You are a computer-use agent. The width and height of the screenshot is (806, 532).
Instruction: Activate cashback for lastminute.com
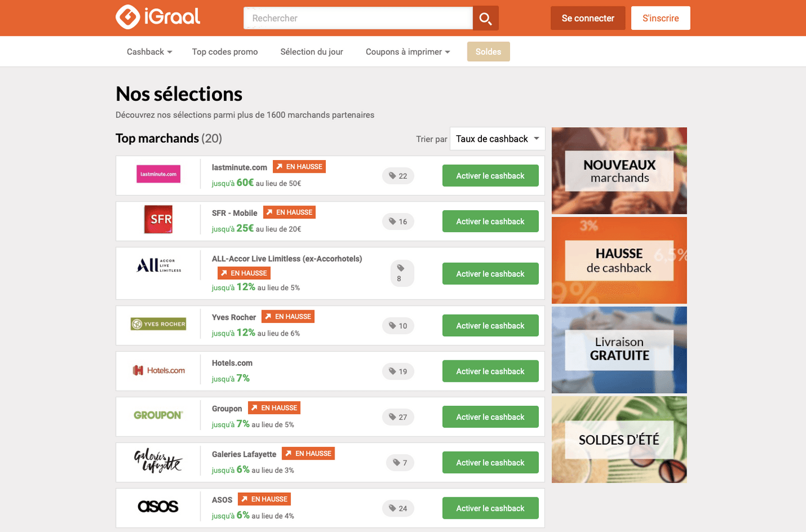tap(491, 176)
